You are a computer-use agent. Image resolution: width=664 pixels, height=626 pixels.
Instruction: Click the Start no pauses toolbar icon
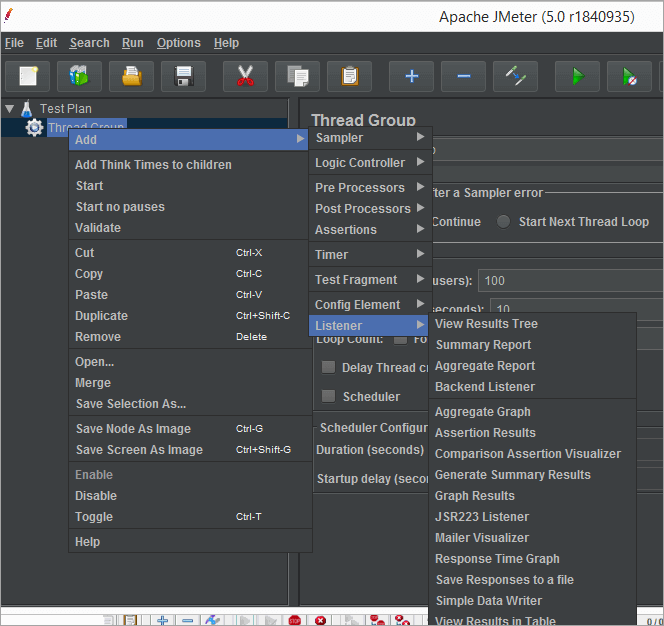629,77
